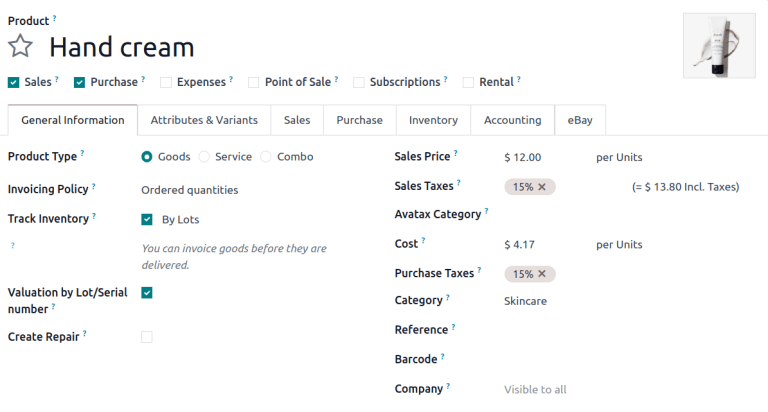This screenshot has width=768, height=412.
Task: Enable the Point of Sale checkbox
Action: pyautogui.click(x=254, y=82)
